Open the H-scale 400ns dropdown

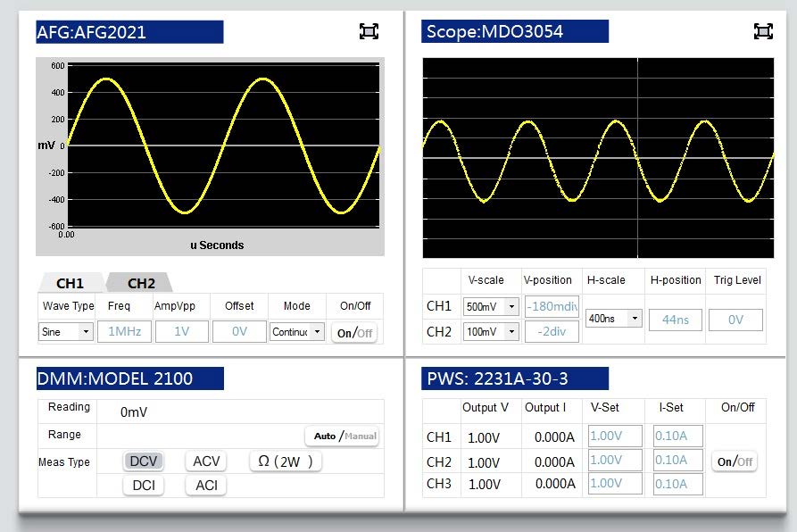tap(614, 319)
